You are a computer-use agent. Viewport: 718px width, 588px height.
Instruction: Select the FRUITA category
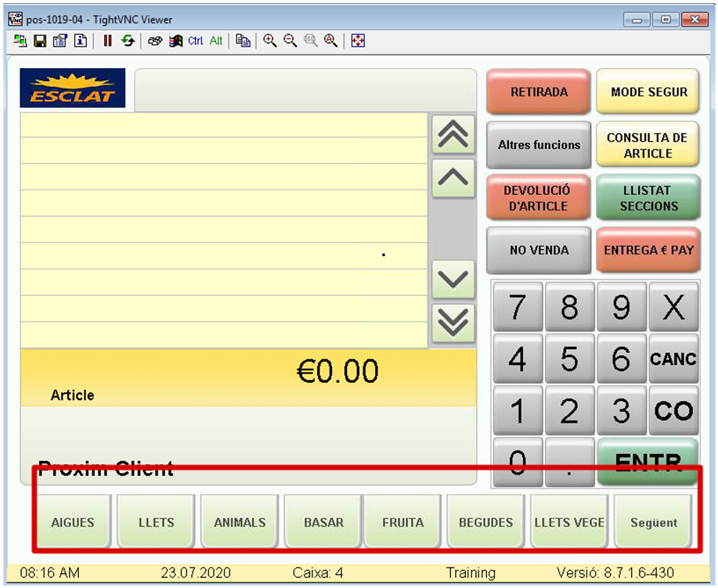click(x=402, y=522)
